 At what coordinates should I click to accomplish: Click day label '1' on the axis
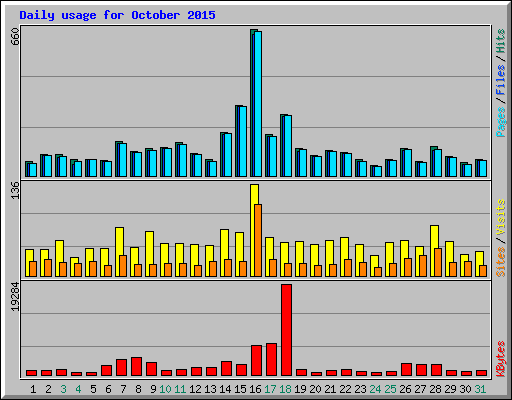(33, 389)
